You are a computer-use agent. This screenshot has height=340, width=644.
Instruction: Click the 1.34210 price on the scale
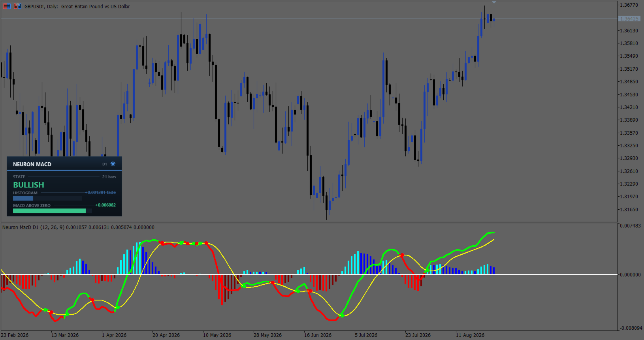coord(629,107)
